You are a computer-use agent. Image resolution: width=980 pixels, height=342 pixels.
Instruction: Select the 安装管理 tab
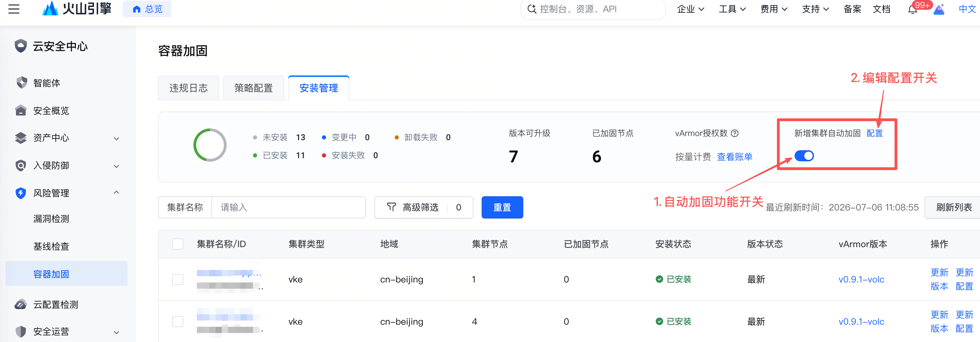click(319, 88)
